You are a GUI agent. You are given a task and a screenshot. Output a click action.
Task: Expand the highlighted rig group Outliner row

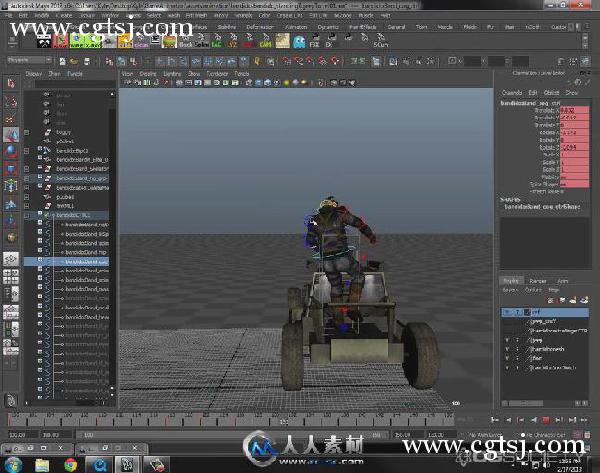tap(26, 178)
